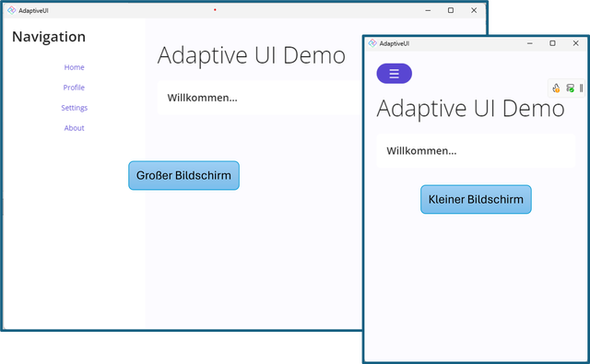Minimize the small AdaptiveUI window
This screenshot has height=364, width=590.
[530, 43]
